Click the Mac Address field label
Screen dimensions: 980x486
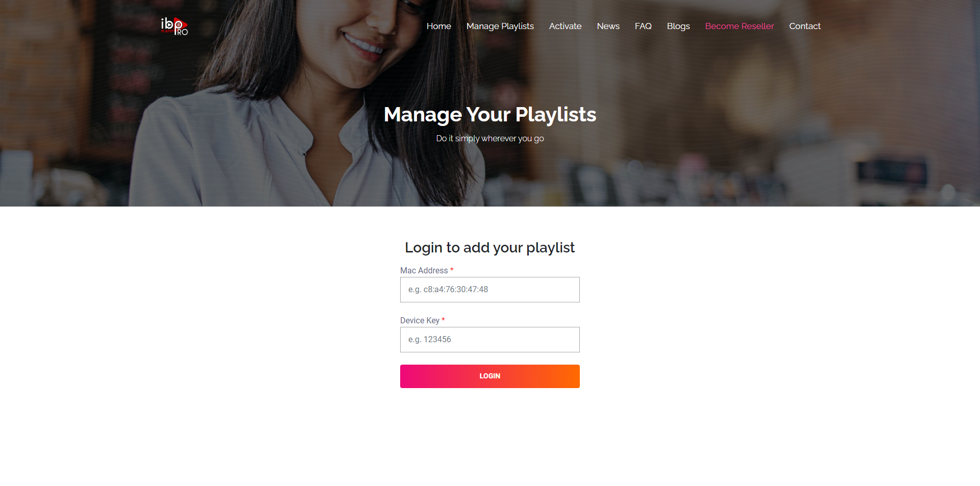424,270
